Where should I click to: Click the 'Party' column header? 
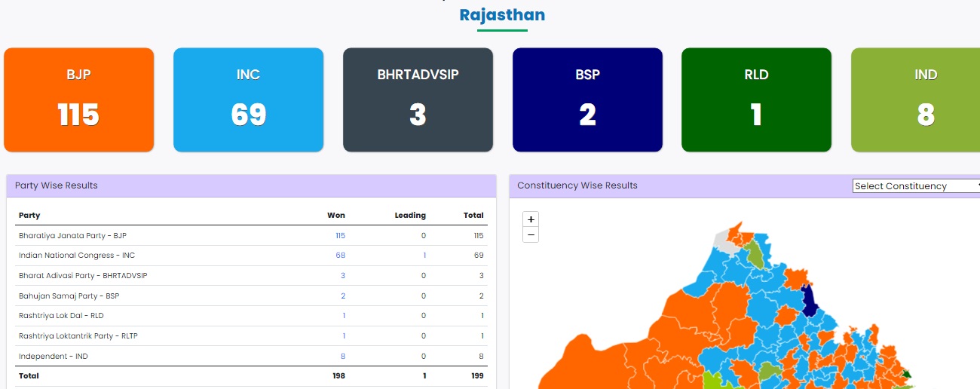[29, 216]
